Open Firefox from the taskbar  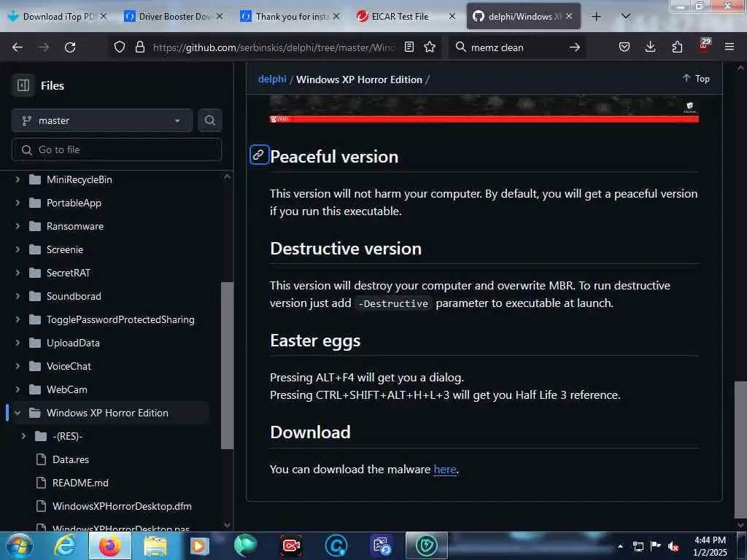click(109, 545)
